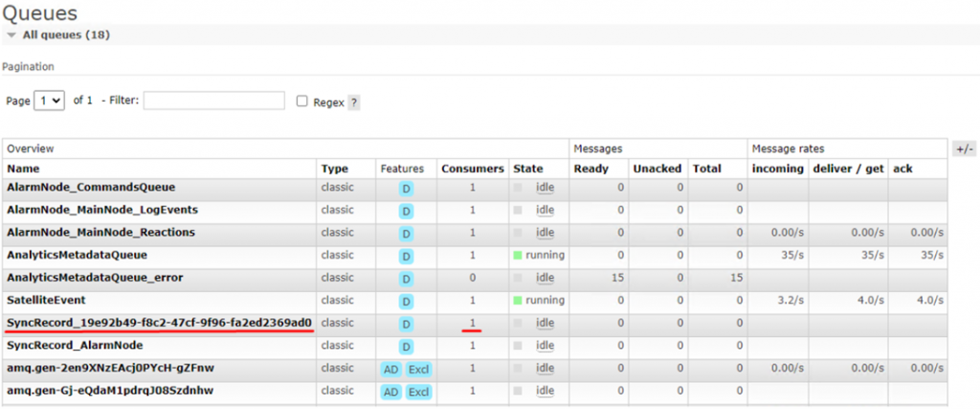The height and width of the screenshot is (409, 980).
Task: Enable the Regex filter checkbox
Action: (302, 102)
